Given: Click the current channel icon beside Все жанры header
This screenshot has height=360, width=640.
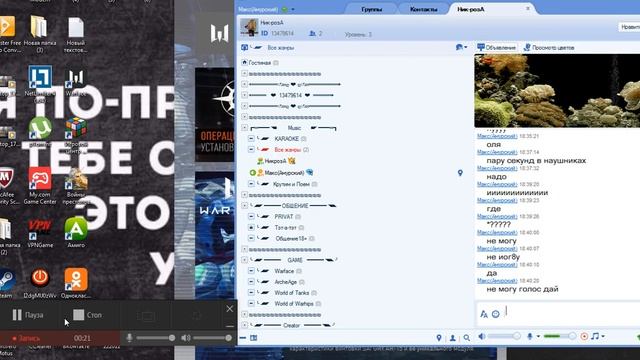Looking at the screenshot, I should [244, 47].
